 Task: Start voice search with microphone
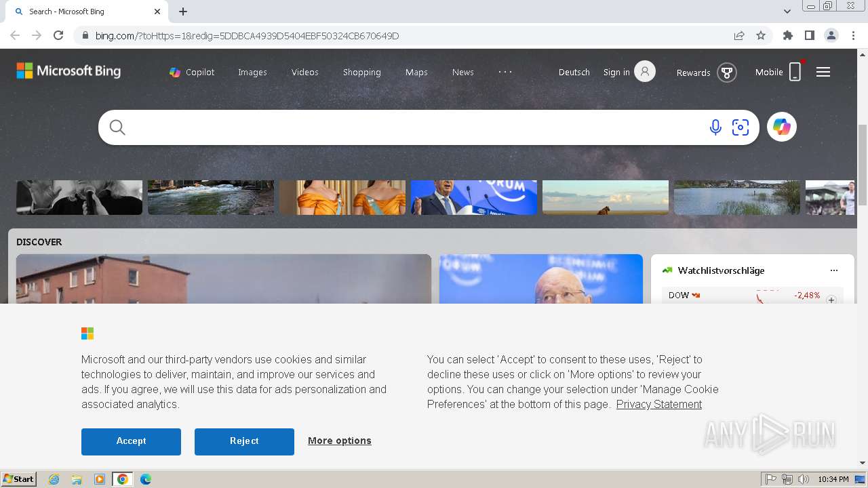(715, 127)
